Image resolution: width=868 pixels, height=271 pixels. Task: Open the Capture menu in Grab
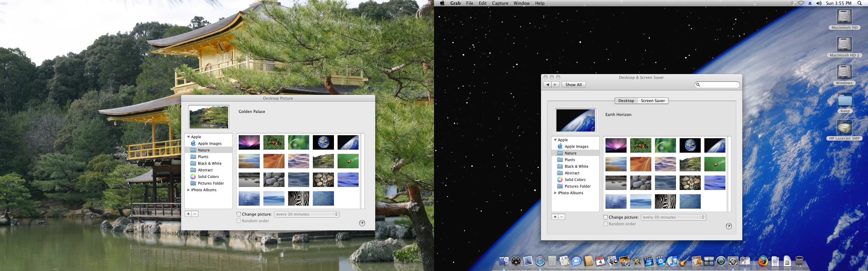pos(500,3)
